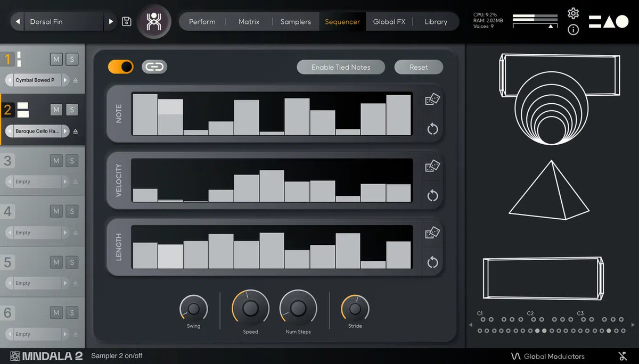Toggle the orange sequencer on/off switch

(x=121, y=67)
